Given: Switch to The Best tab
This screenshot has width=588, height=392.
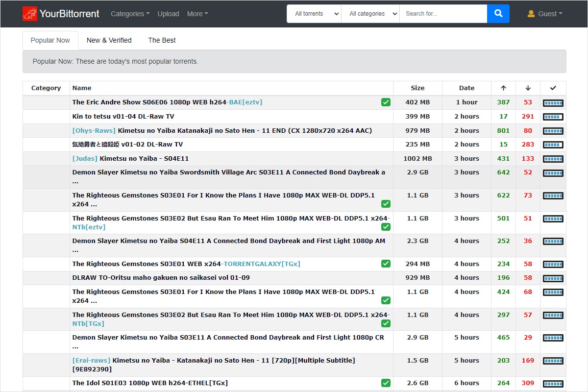Looking at the screenshot, I should point(162,40).
